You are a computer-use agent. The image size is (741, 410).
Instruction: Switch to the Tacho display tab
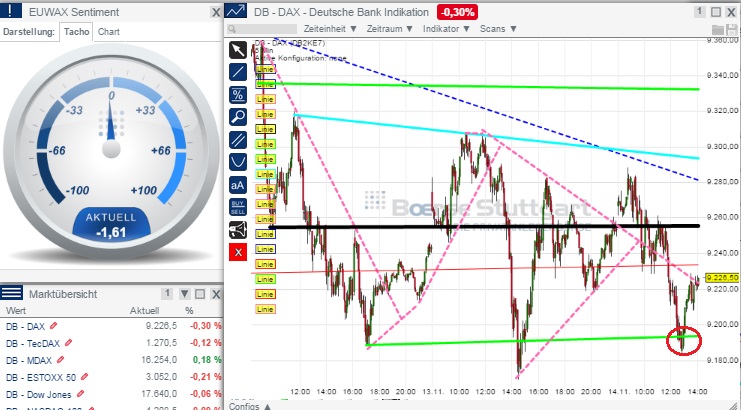click(76, 32)
